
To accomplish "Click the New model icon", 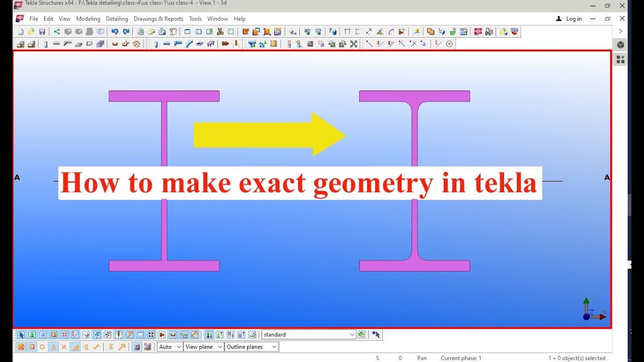I will pos(21,32).
